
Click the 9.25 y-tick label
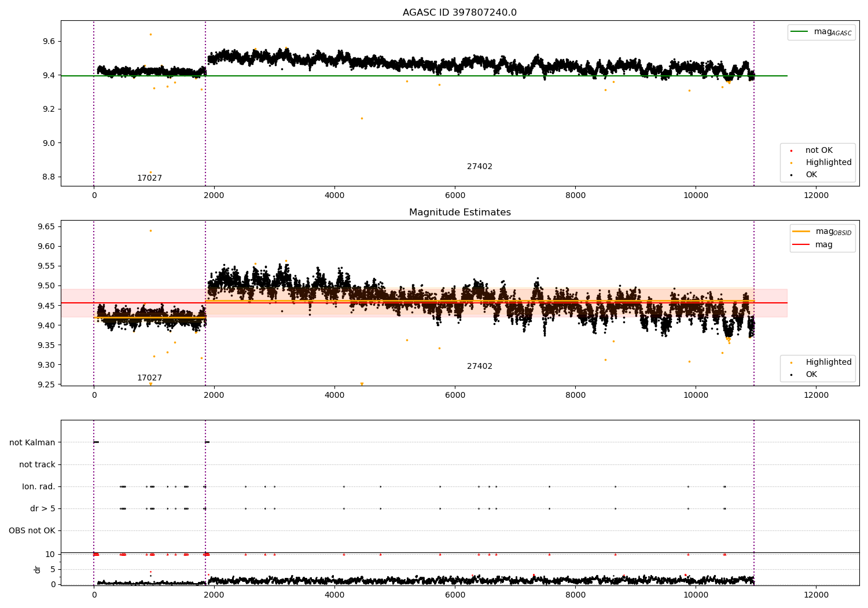(46, 384)
